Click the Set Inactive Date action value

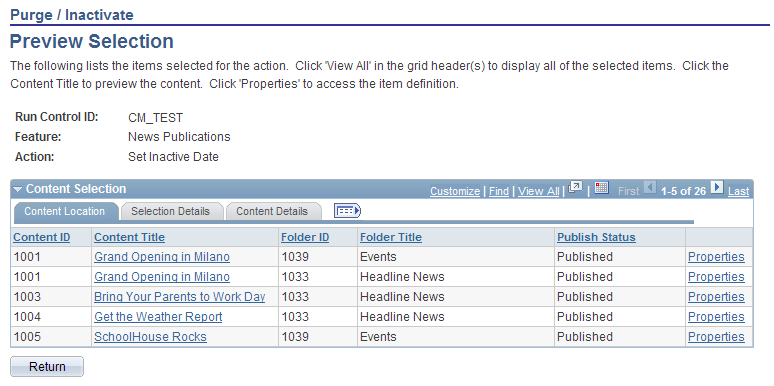point(173,157)
